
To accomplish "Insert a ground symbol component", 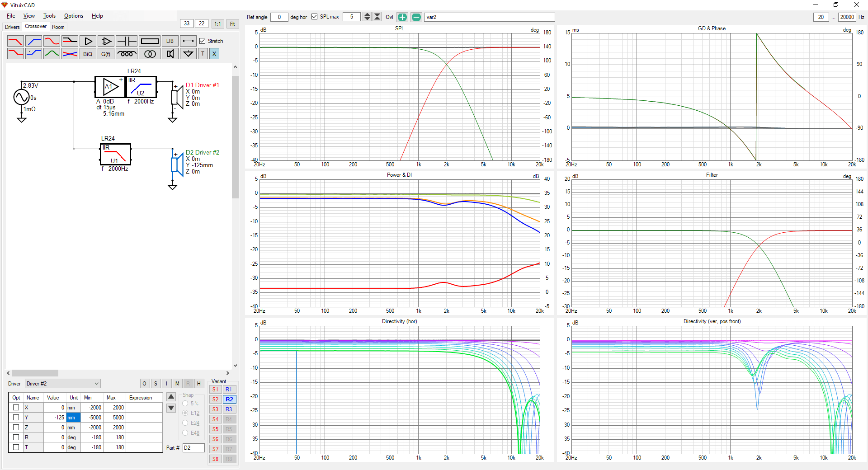I will pos(188,54).
